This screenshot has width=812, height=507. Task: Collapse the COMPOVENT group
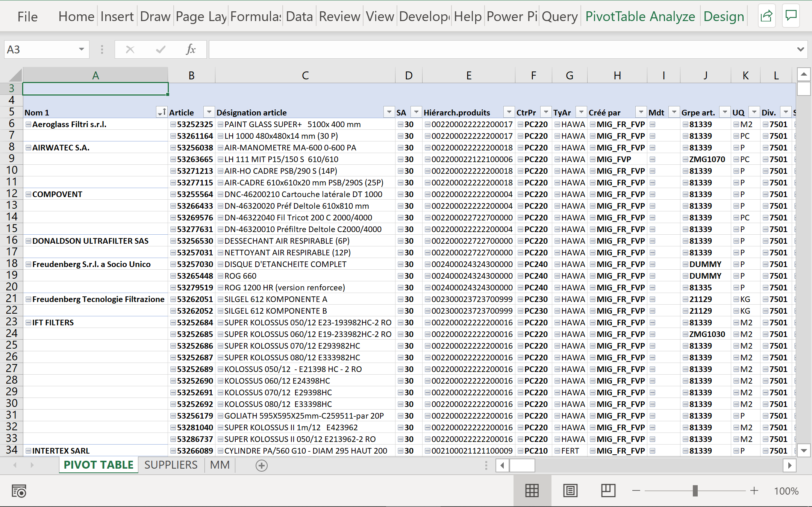pos(28,194)
